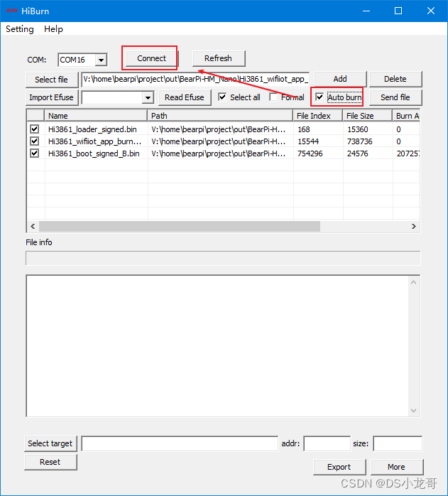Uncheck Hi3861_loader_signed.bin row checkbox
The width and height of the screenshot is (448, 496).
point(35,129)
